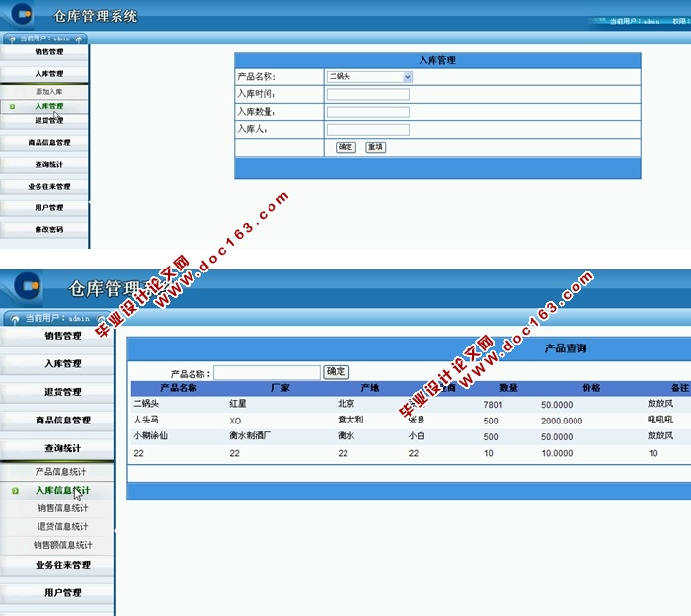Click the 数量 column header

pyautogui.click(x=508, y=388)
